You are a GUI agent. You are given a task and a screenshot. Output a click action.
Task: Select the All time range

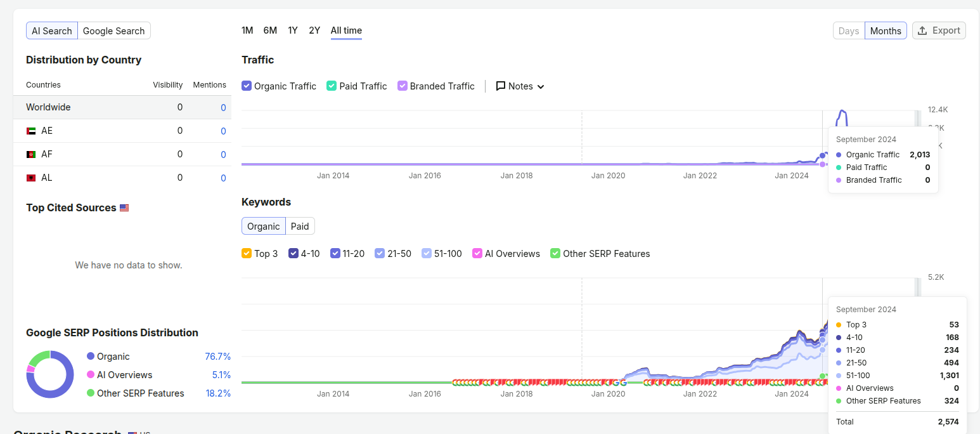point(346,30)
